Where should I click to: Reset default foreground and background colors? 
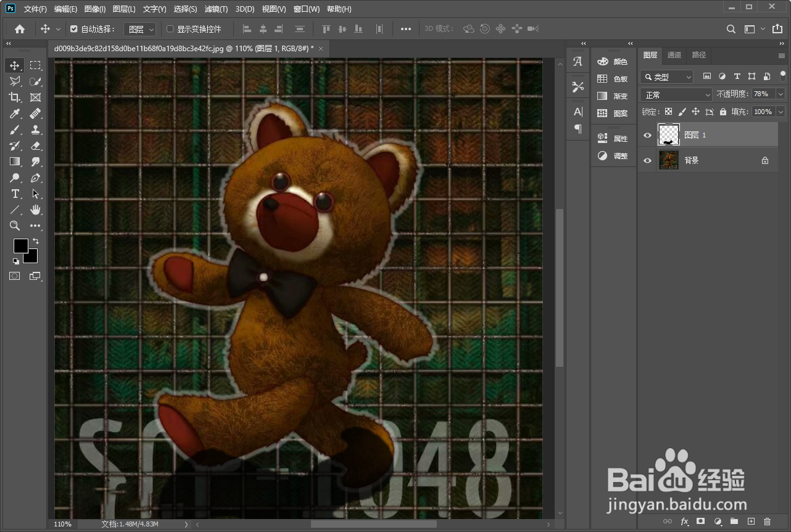15,261
